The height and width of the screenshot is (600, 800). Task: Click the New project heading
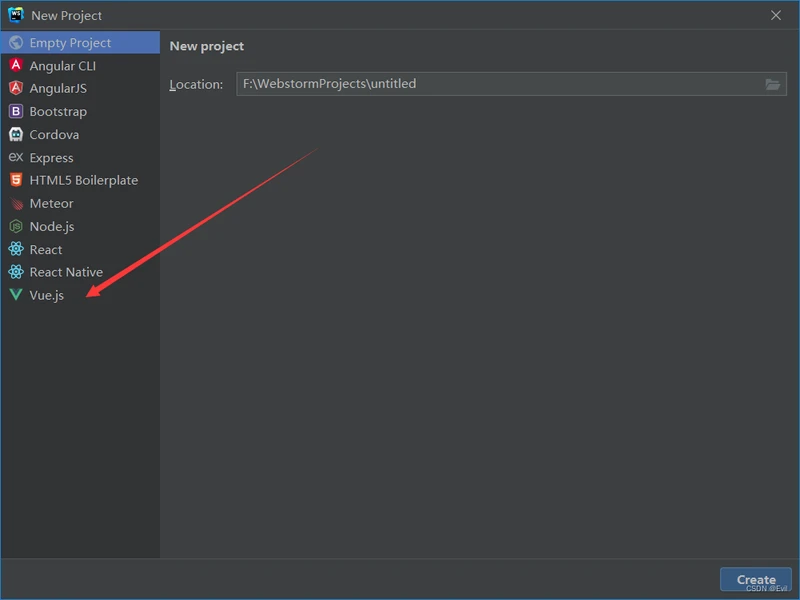click(x=207, y=46)
